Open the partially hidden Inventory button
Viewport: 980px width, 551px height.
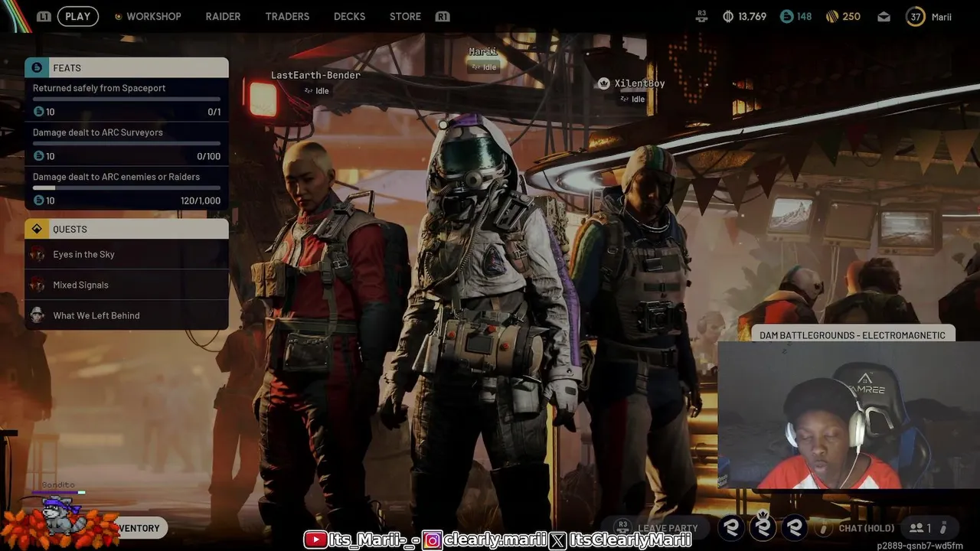click(142, 528)
